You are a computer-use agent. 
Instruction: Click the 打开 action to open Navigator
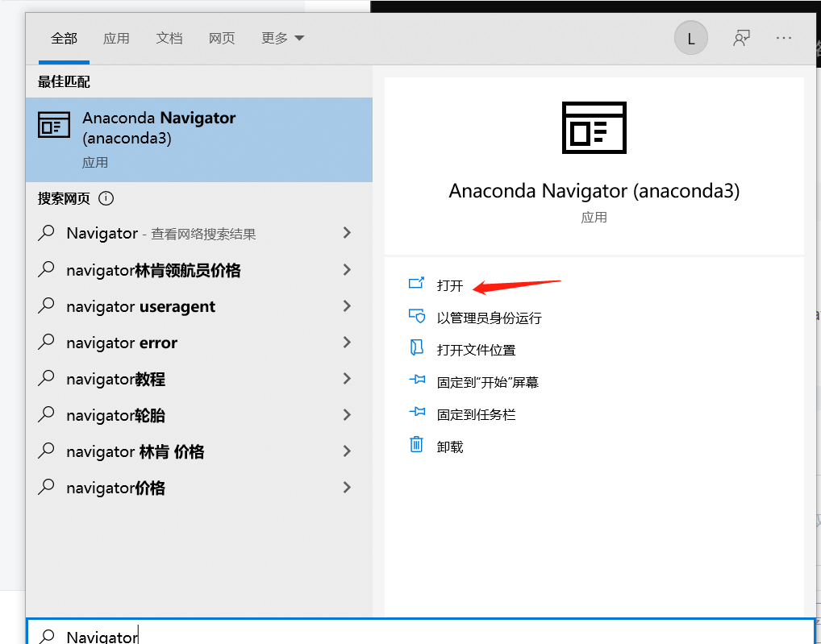[450, 285]
